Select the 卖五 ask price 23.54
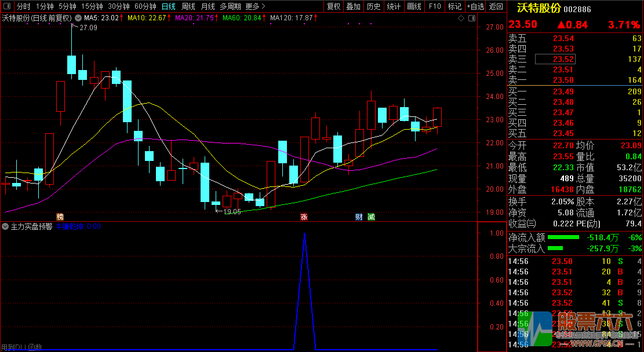 click(563, 39)
